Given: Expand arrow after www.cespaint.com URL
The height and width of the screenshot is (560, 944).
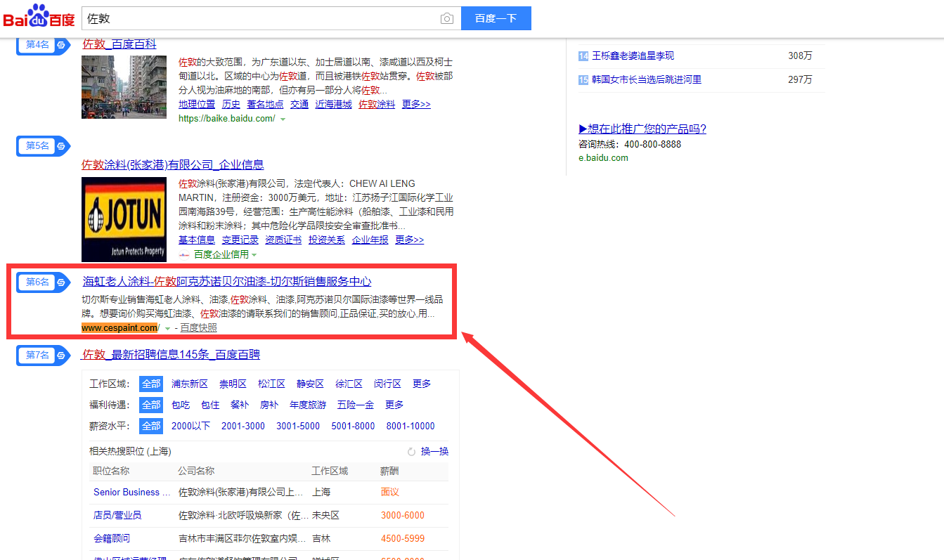Looking at the screenshot, I should click(167, 329).
